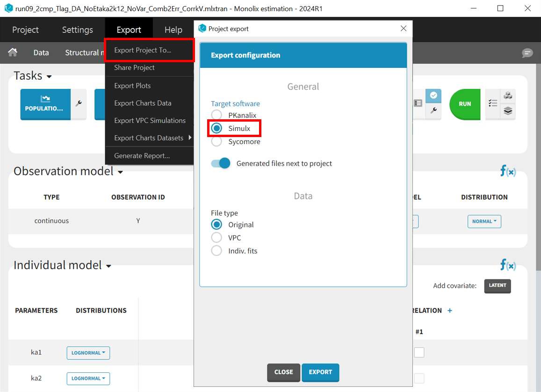Open the NORMAL distribution dropdown

[484, 221]
